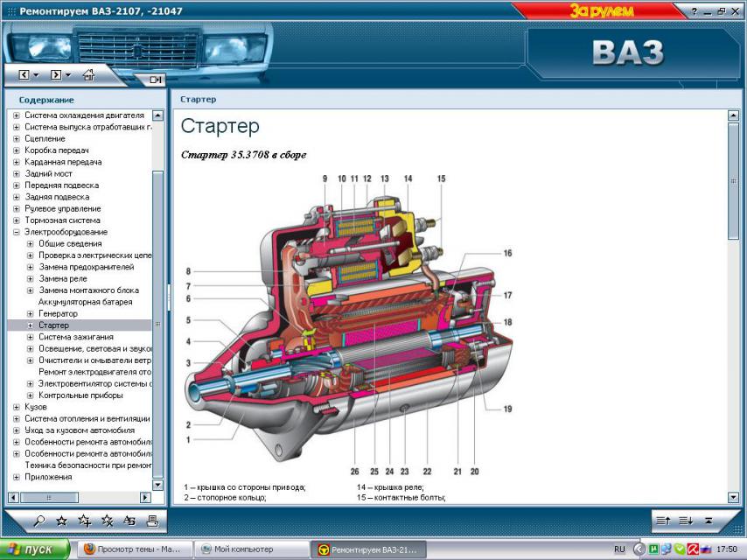Click the contents tree scroll-down arrow
The image size is (747, 560).
pyautogui.click(x=157, y=485)
